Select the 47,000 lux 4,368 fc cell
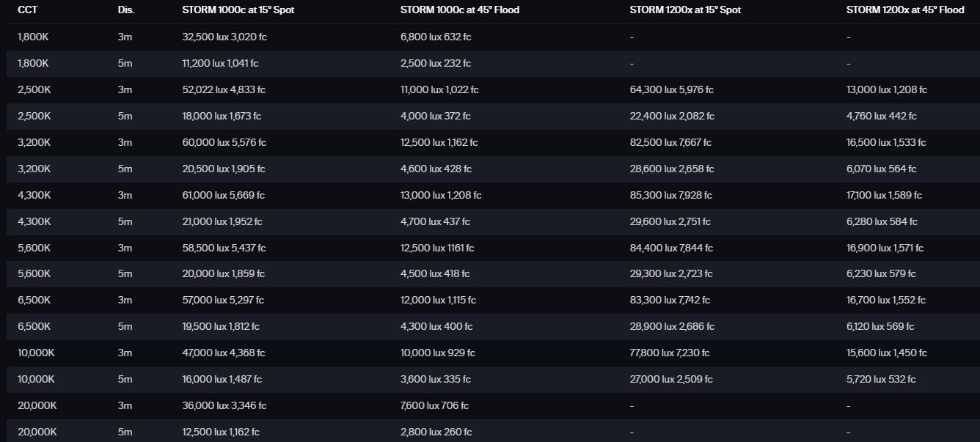The height and width of the screenshot is (442, 980). 224,353
